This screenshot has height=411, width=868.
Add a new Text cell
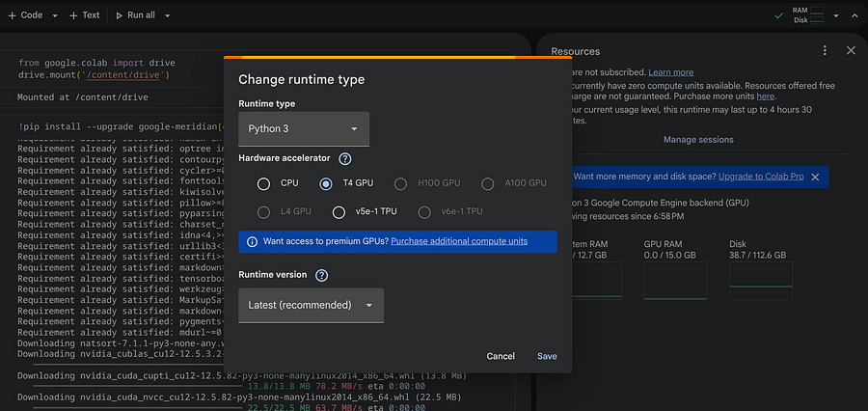click(84, 15)
